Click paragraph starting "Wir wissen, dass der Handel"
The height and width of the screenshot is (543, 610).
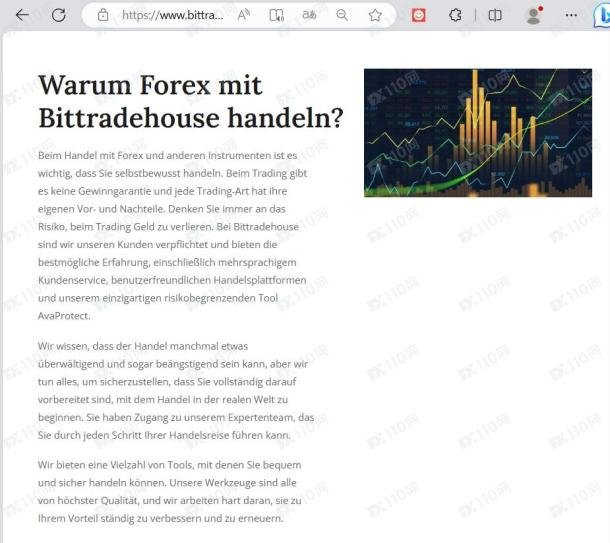[176, 391]
